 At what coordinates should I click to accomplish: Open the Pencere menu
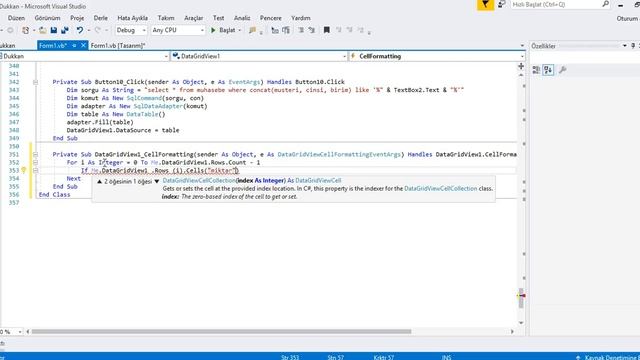pos(271,18)
